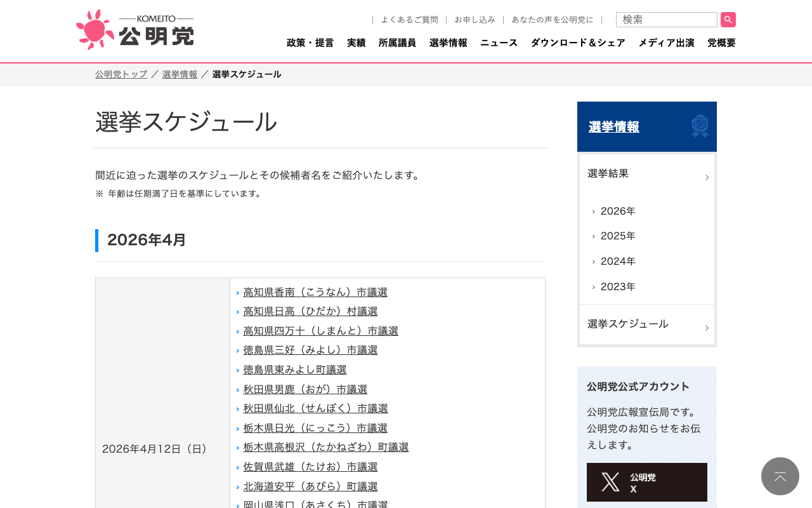Open あなたの声を公明党に link
The height and width of the screenshot is (508, 812).
pyautogui.click(x=553, y=20)
